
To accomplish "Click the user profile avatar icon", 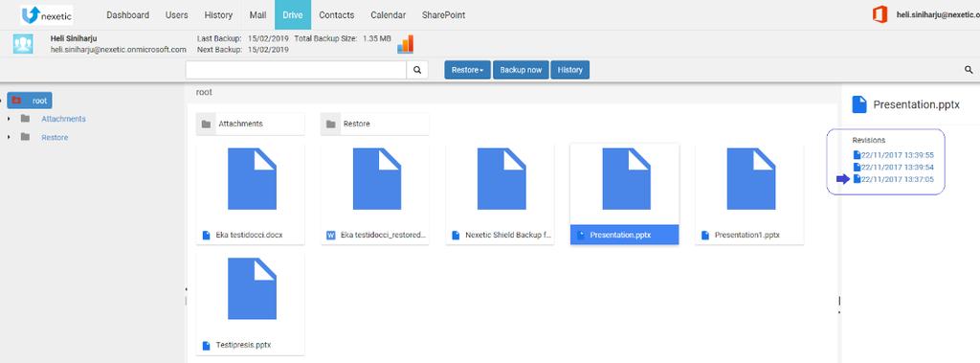I will tap(23, 44).
